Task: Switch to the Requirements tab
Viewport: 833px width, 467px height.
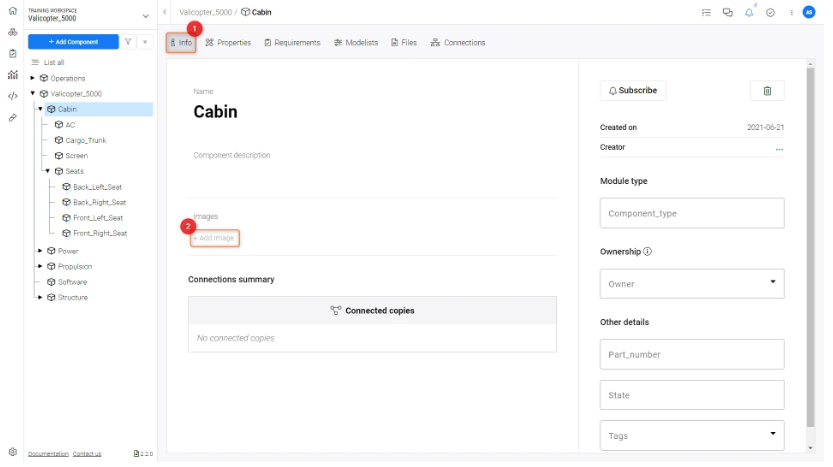Action: pos(292,43)
